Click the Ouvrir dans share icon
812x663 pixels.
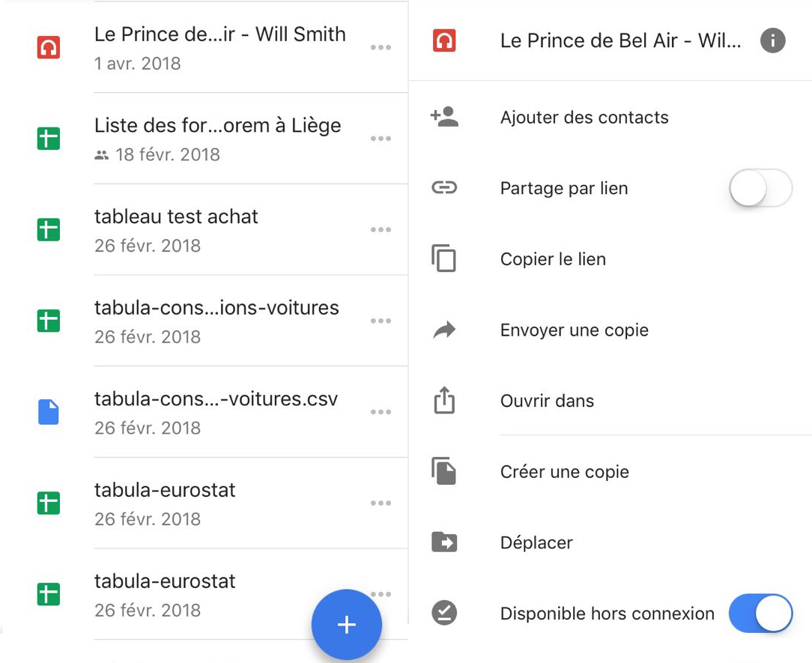(x=444, y=400)
